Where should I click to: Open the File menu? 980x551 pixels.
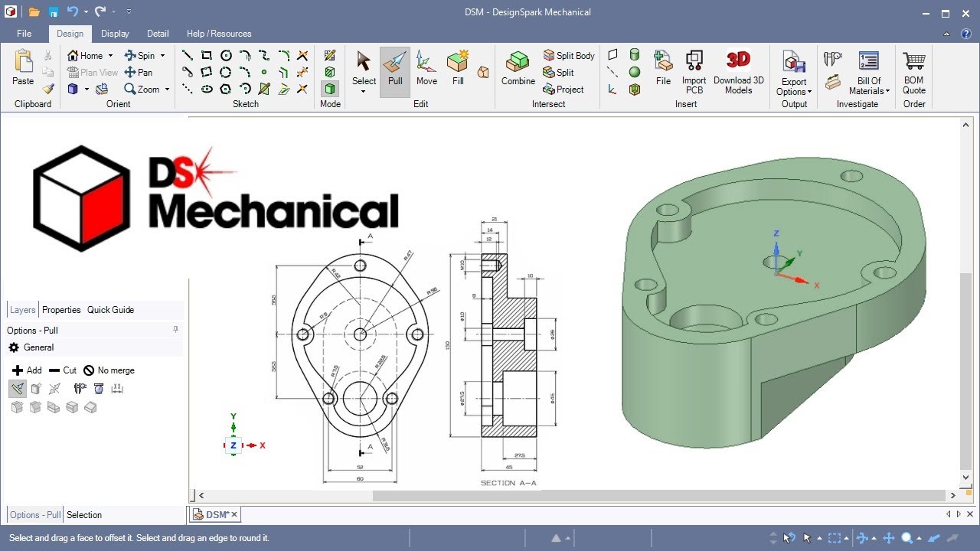tap(24, 34)
